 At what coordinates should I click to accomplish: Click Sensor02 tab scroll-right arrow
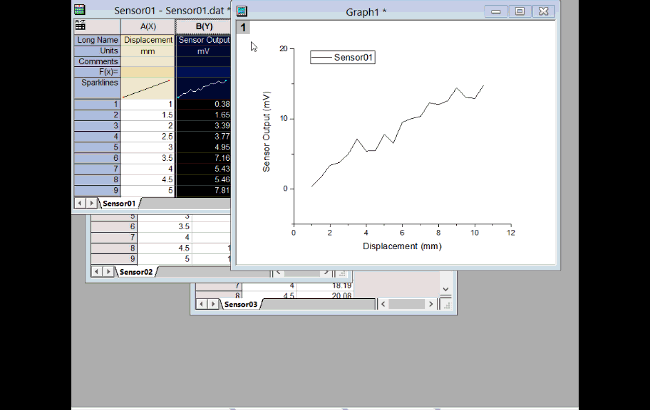108,272
